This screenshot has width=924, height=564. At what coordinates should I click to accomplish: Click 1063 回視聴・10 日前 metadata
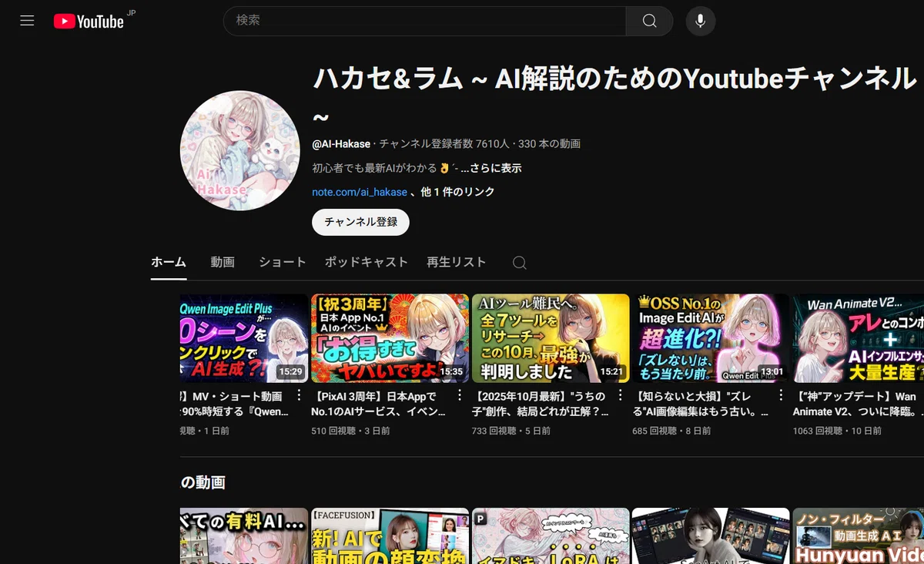click(837, 431)
